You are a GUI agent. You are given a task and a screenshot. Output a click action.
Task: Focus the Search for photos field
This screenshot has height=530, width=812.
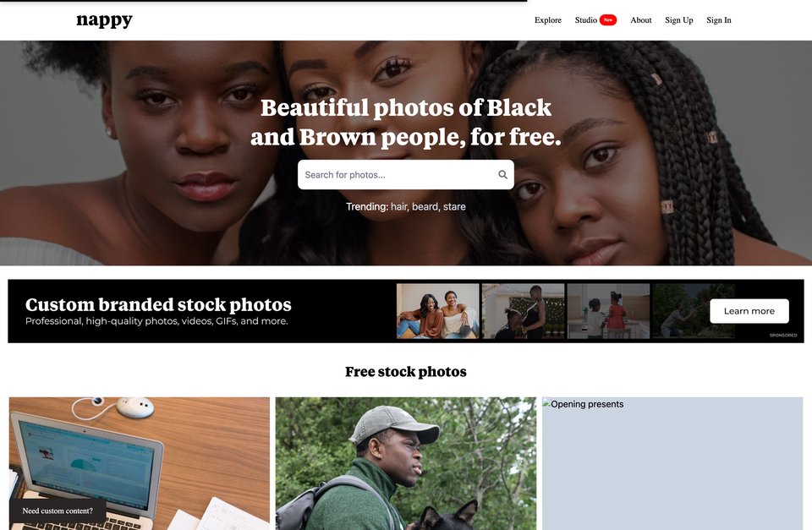405,175
